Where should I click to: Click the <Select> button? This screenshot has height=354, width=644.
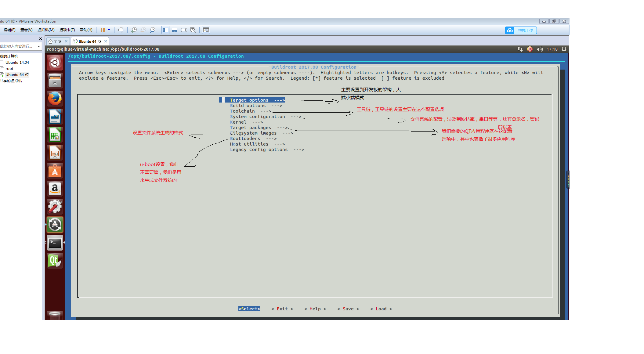249,309
